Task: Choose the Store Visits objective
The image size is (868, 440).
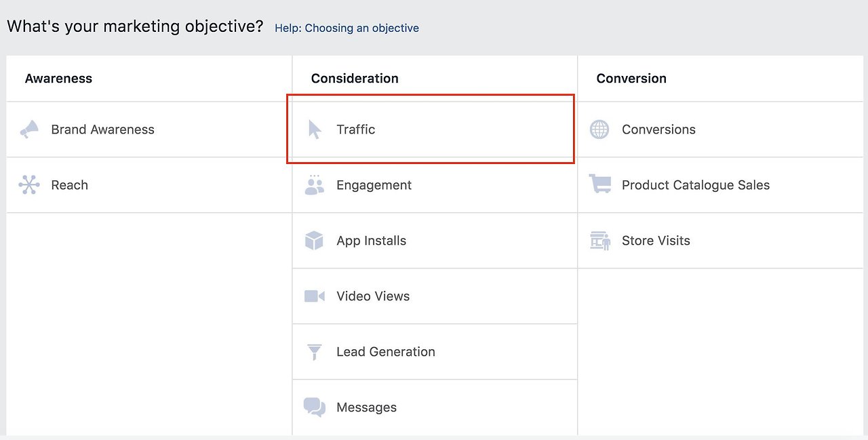Action: point(656,240)
